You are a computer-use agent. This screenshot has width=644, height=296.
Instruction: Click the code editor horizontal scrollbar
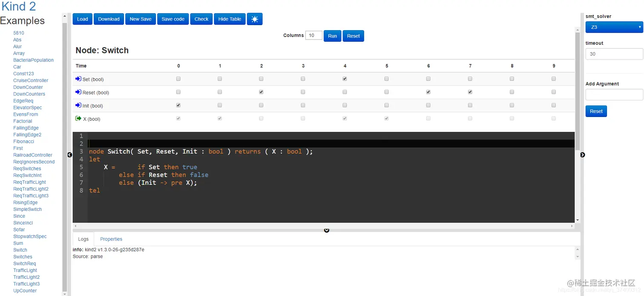[324, 226]
